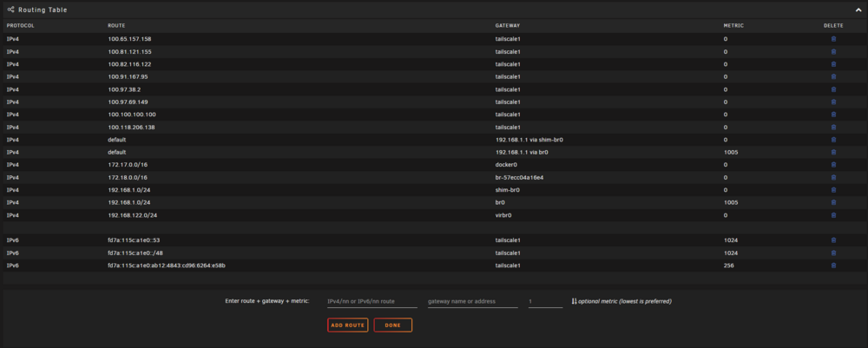Click the Done button
Screen dimensions: 868x348
[392, 325]
